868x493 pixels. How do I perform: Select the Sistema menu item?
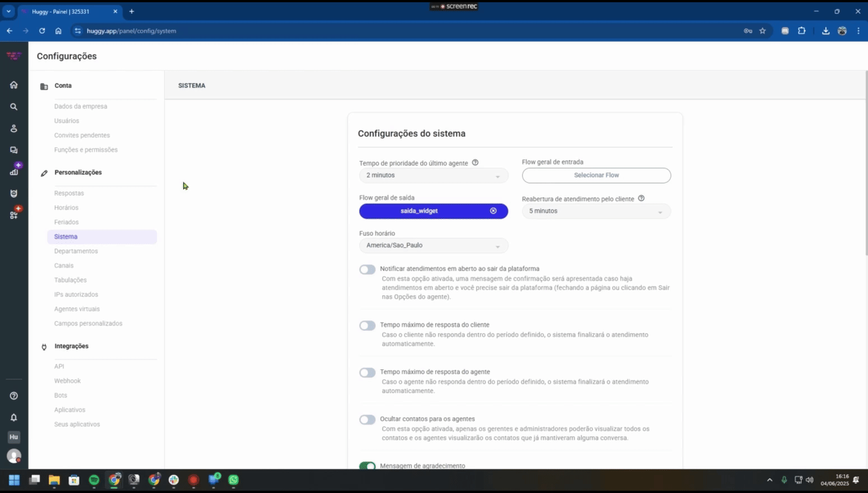click(x=102, y=237)
